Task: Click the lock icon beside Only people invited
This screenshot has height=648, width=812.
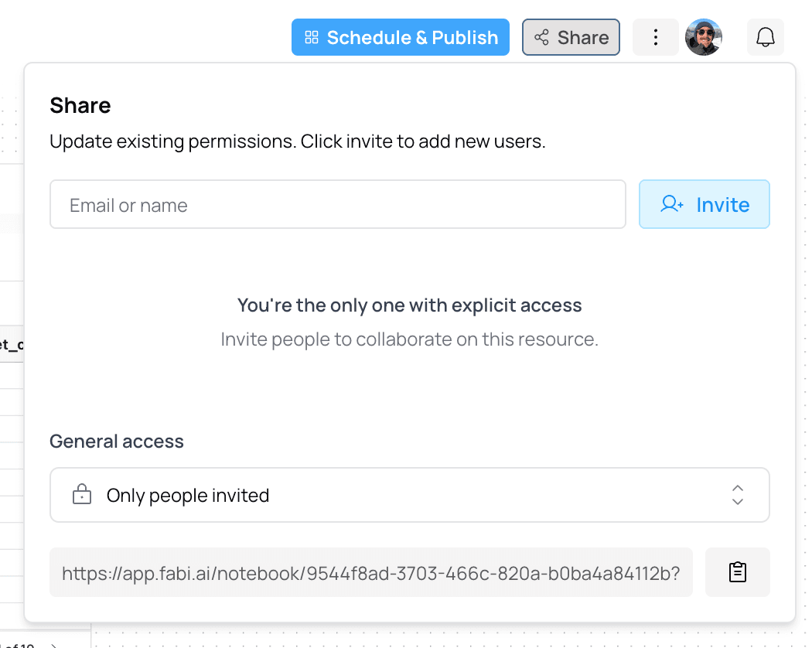Action: (82, 495)
